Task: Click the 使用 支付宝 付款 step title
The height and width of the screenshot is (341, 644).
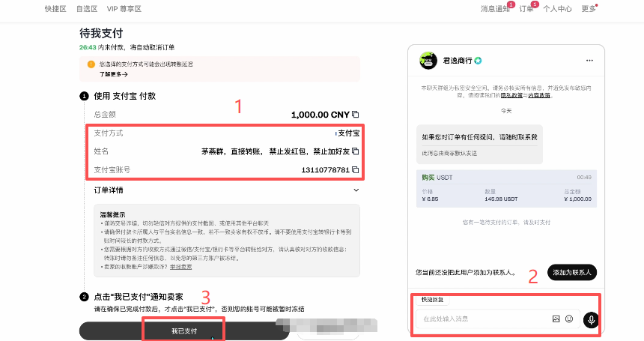Action: pyautogui.click(x=125, y=96)
